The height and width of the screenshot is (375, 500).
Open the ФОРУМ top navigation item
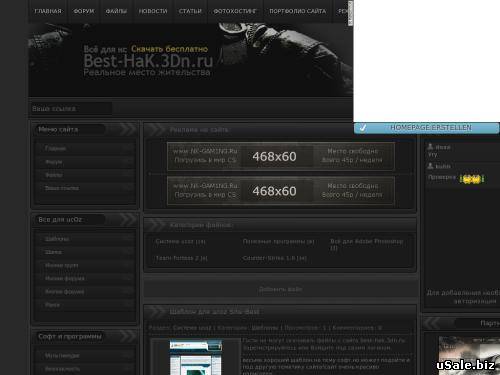click(x=84, y=11)
